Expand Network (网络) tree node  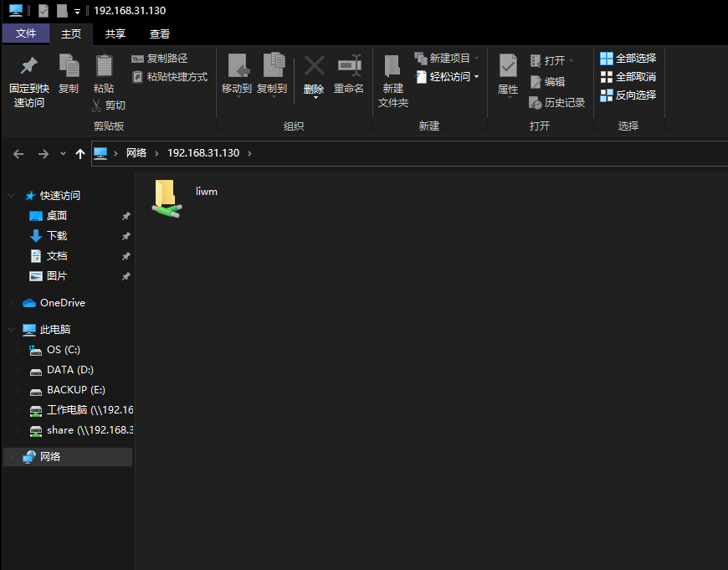click(x=12, y=457)
